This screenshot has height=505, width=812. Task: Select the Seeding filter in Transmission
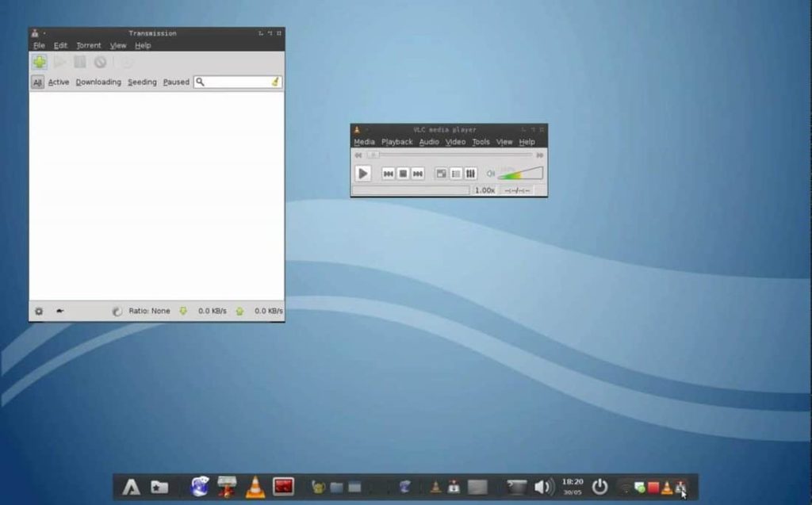[x=142, y=82]
